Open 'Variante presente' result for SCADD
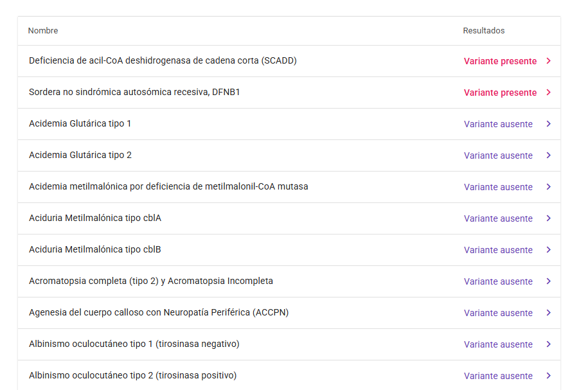 pyautogui.click(x=500, y=61)
